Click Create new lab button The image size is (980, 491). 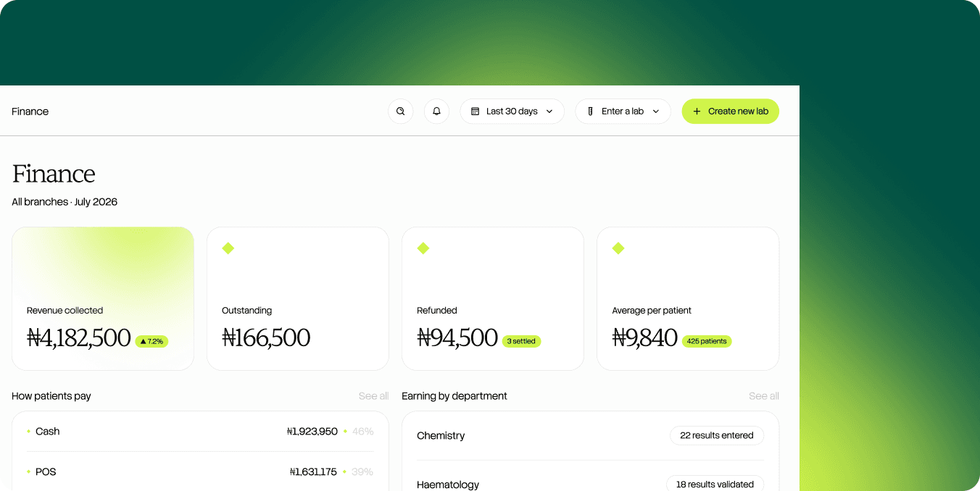[731, 112]
